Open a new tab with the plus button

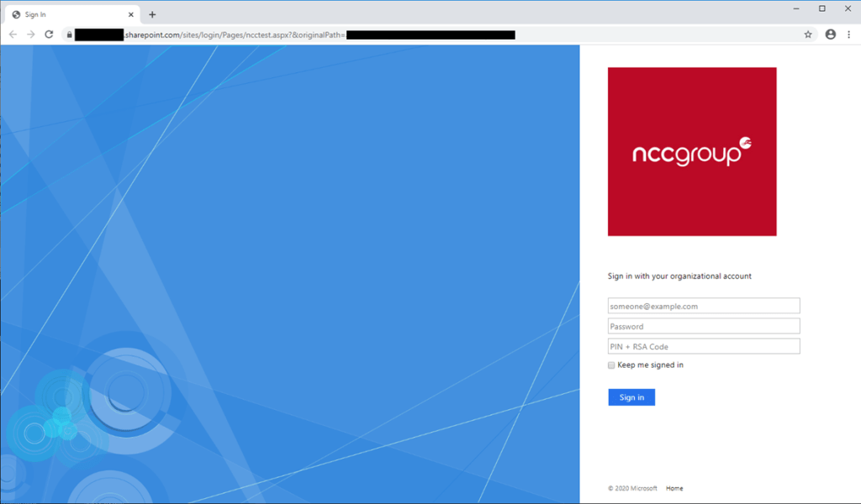pyautogui.click(x=152, y=14)
